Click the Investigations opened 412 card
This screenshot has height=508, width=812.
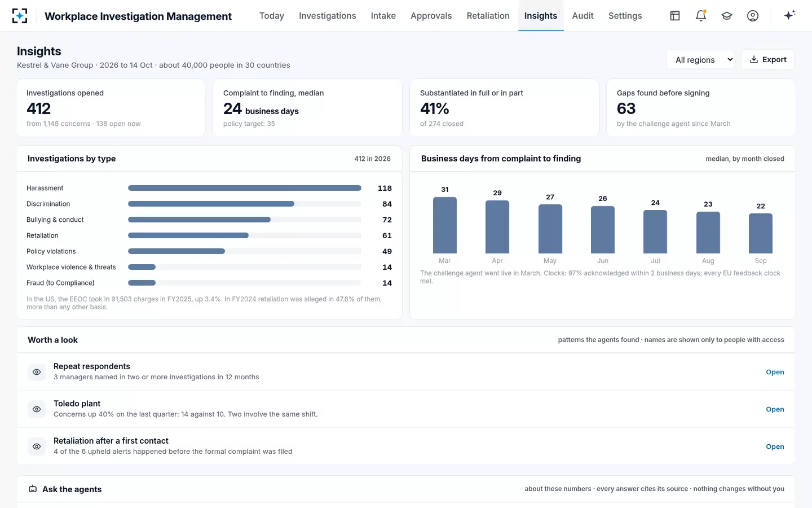[111, 108]
